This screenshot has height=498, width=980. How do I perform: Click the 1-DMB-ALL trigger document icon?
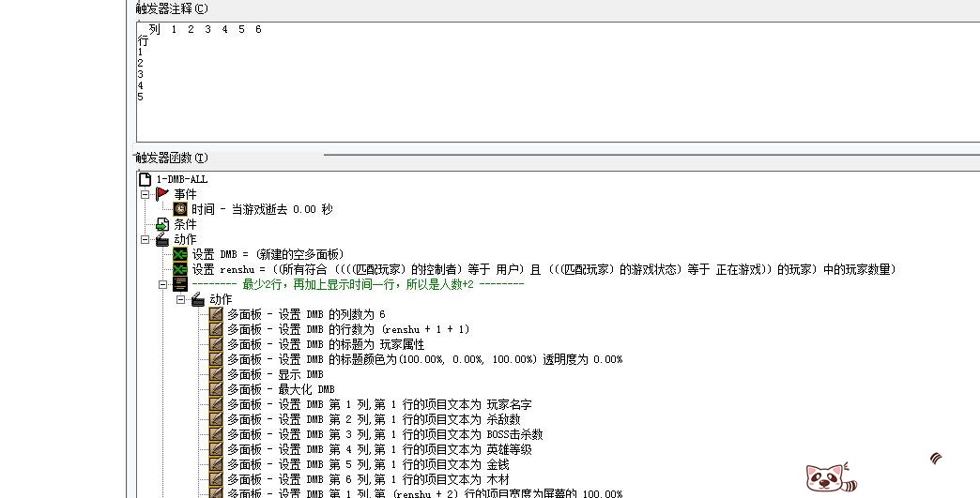[x=145, y=179]
